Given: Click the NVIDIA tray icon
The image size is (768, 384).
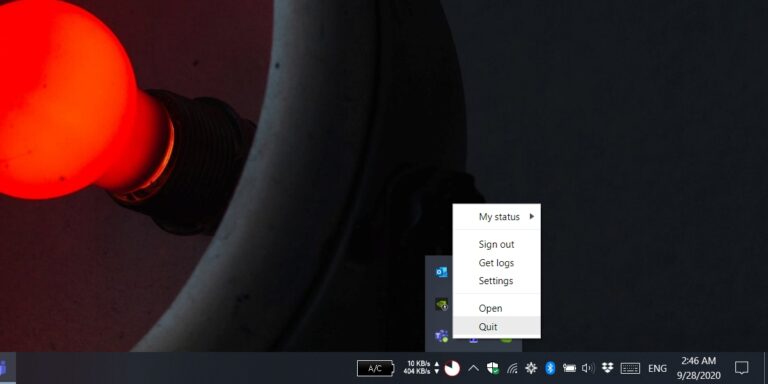Looking at the screenshot, I should (442, 304).
